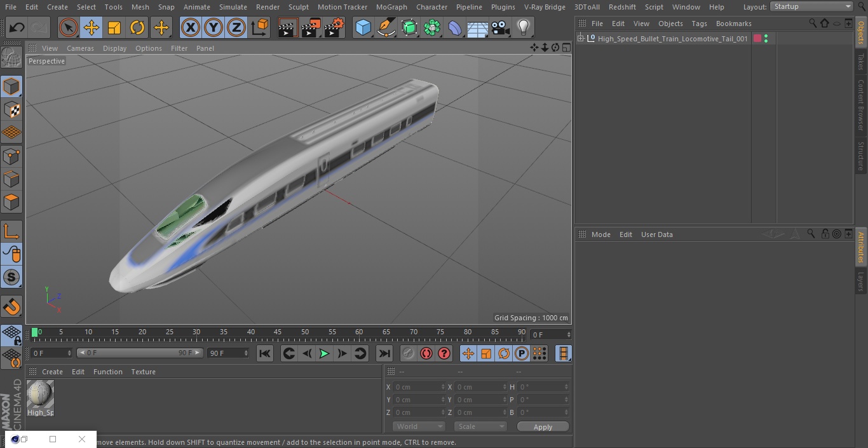
Task: Open Attributes Mode menu
Action: tap(600, 234)
